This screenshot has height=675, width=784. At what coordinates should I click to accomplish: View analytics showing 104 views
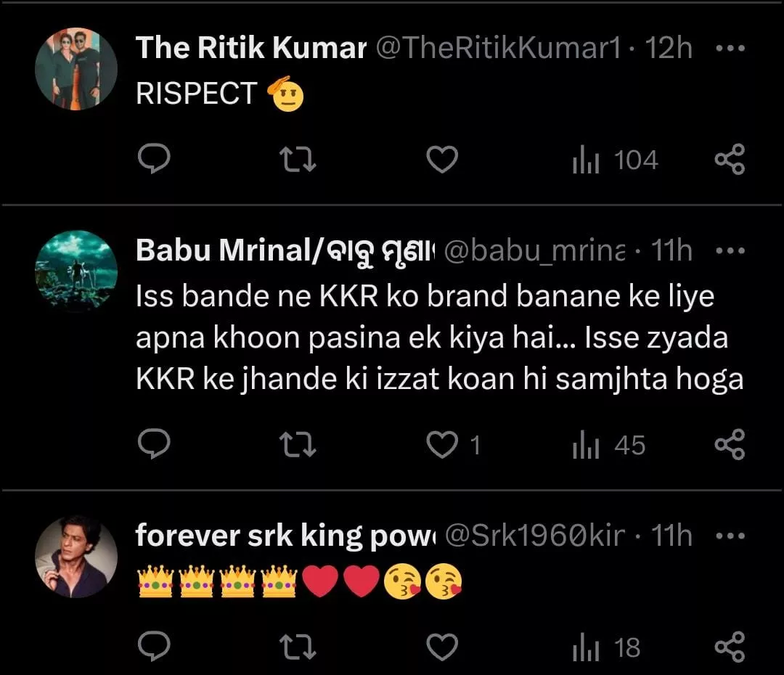[x=615, y=160]
